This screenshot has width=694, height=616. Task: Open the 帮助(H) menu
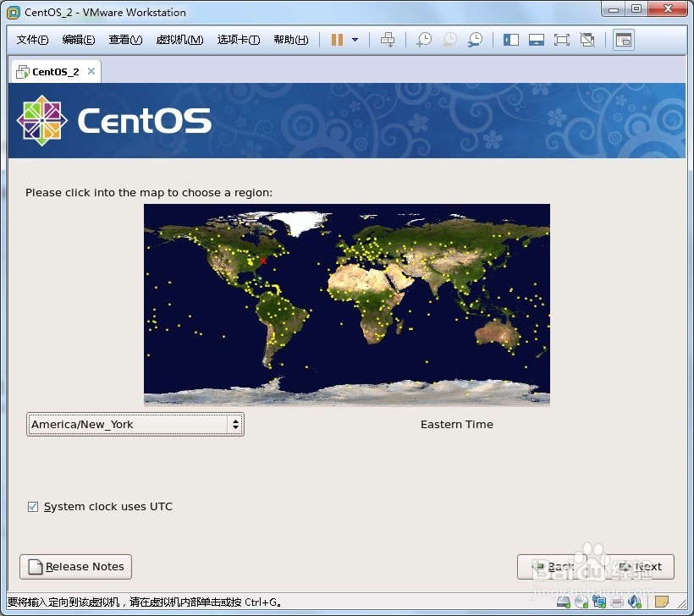(x=291, y=40)
